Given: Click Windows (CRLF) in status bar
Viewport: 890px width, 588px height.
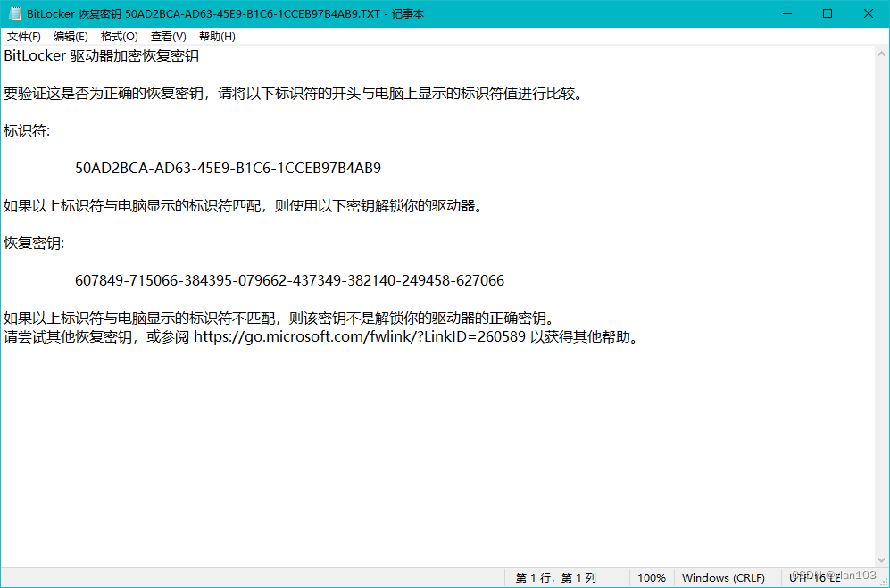Looking at the screenshot, I should click(x=723, y=578).
